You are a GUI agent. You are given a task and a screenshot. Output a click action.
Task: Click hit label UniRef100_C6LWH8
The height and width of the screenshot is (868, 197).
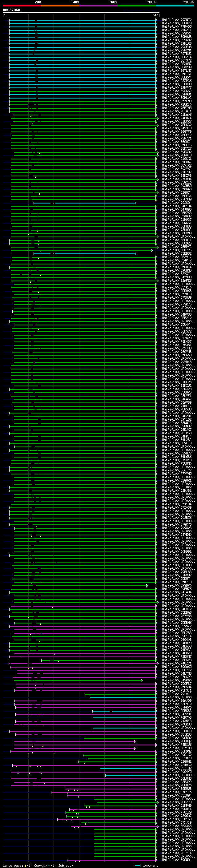point(177,778)
